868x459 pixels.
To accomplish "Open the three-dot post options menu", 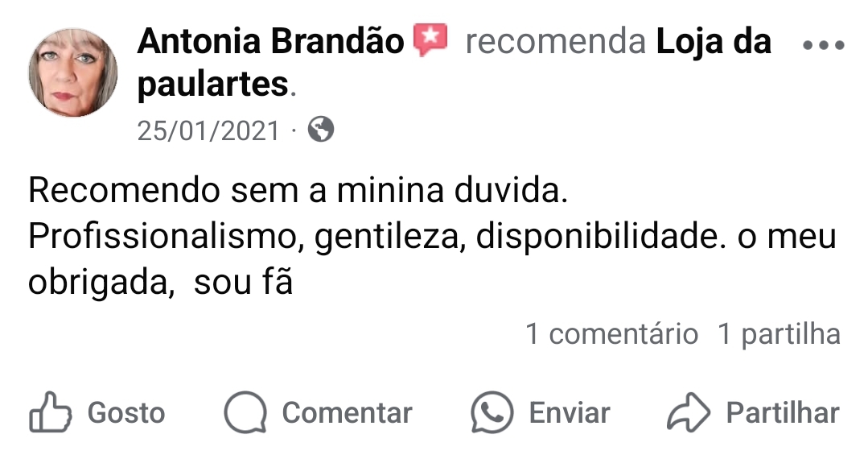I will 824,45.
